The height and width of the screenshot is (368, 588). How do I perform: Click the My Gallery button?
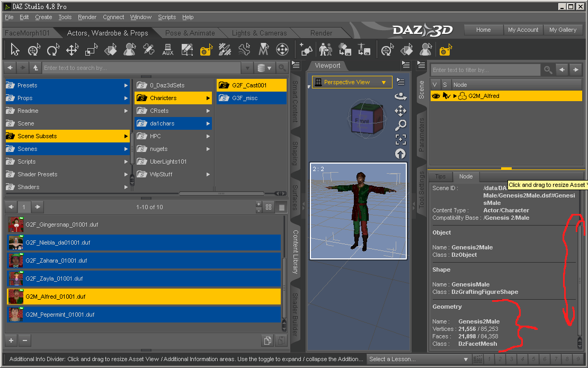[563, 30]
